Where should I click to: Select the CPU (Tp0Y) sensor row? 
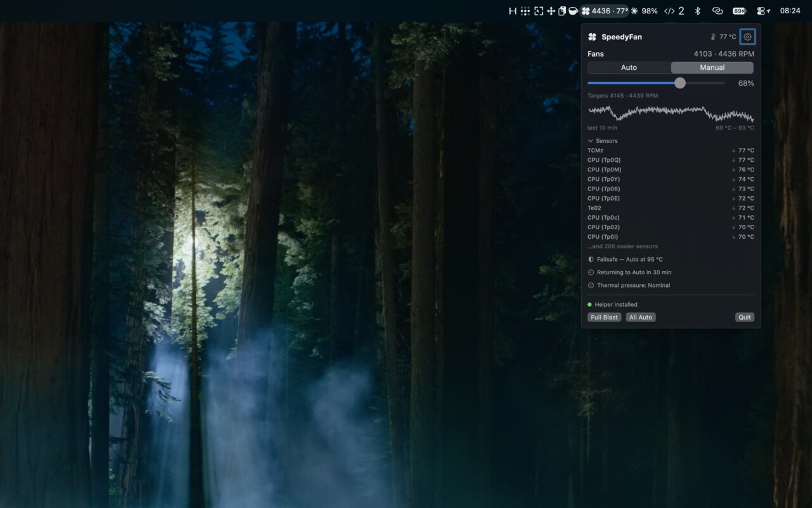[x=671, y=179]
